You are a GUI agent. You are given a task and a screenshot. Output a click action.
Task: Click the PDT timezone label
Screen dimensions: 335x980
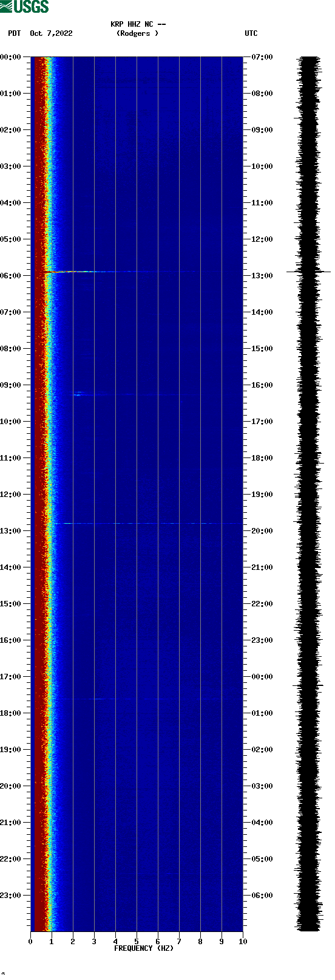(15, 33)
